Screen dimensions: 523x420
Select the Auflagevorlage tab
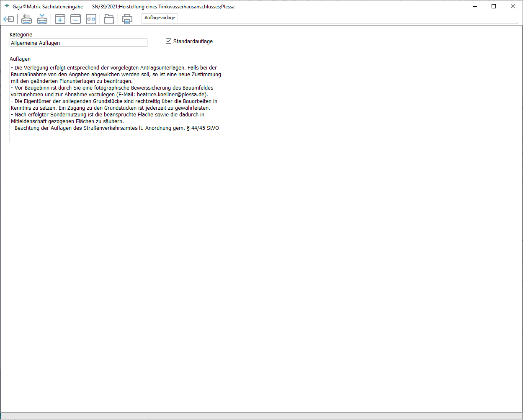pyautogui.click(x=160, y=18)
